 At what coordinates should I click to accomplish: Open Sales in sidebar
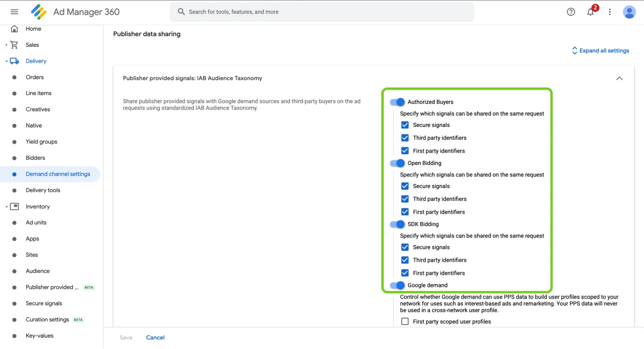[x=32, y=45]
